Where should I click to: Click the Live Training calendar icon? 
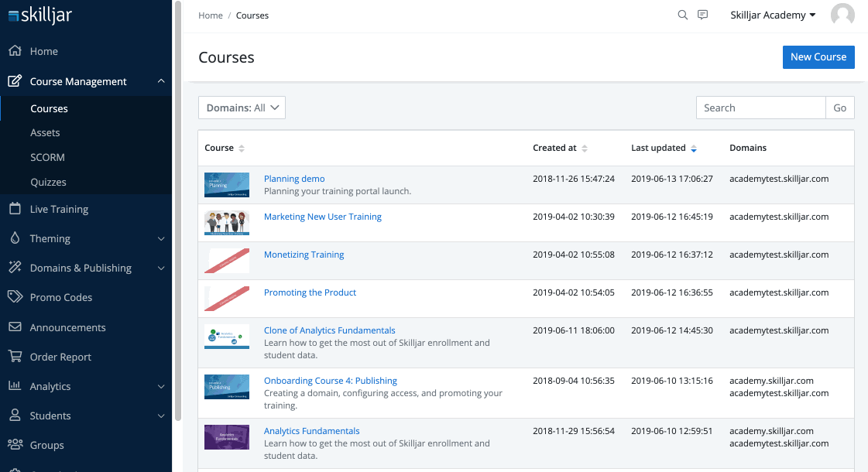point(15,209)
